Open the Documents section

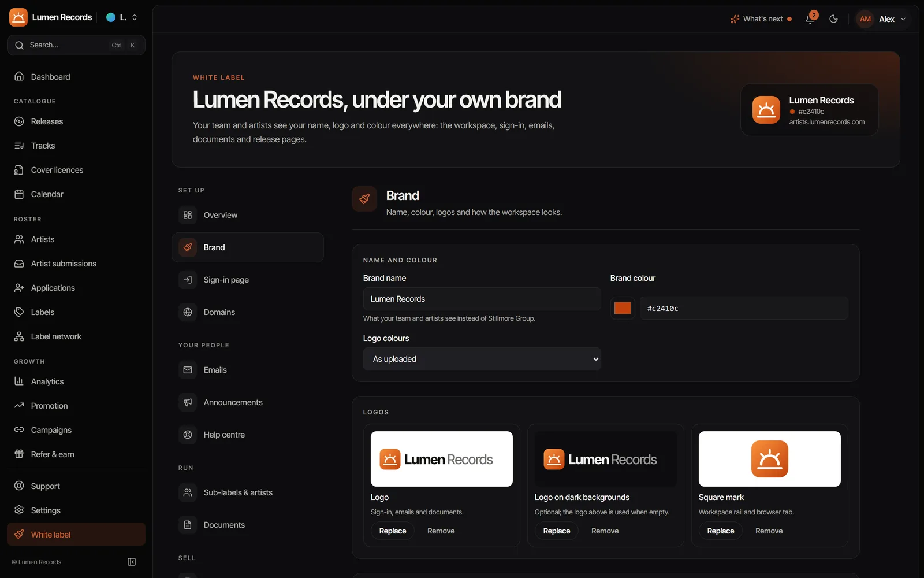pyautogui.click(x=248, y=525)
